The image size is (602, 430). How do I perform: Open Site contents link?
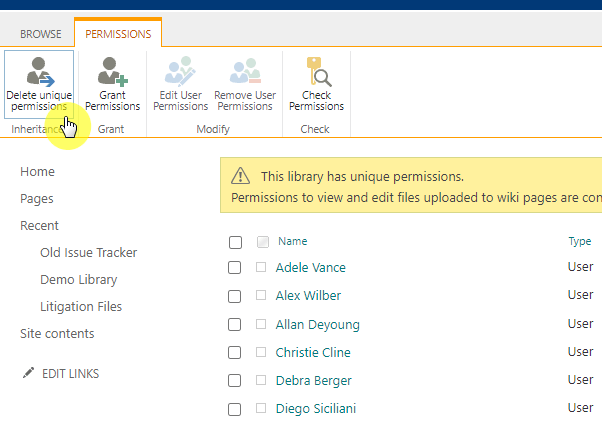point(57,334)
